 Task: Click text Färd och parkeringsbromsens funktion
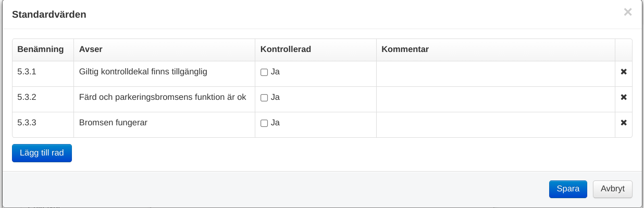coord(162,97)
